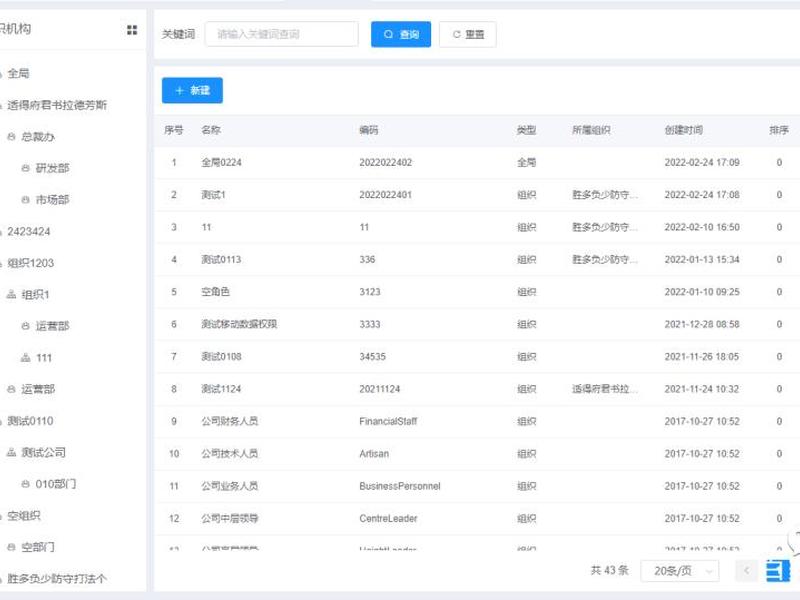
Task: Click the 新建 create button
Action: 192,90
